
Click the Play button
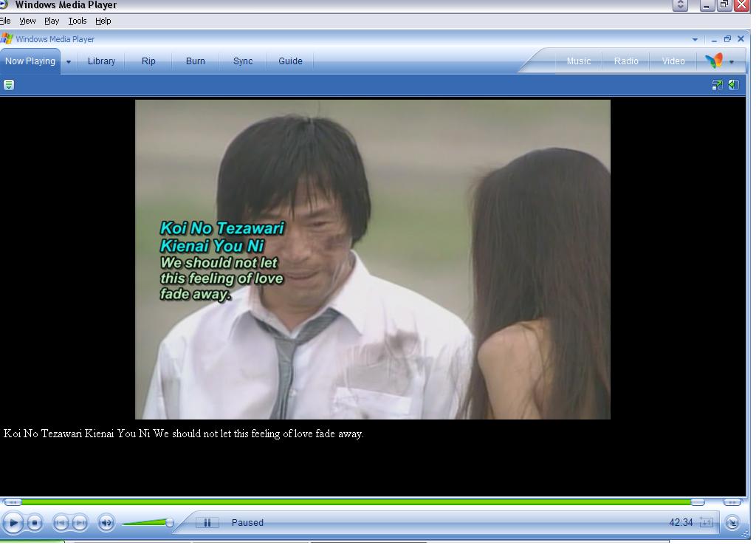(x=13, y=522)
